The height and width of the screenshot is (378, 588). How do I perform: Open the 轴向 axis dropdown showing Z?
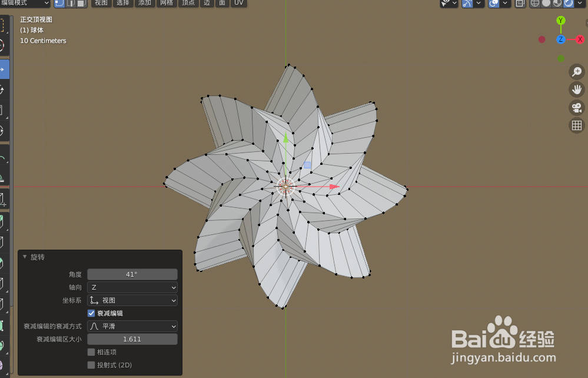[x=132, y=287]
